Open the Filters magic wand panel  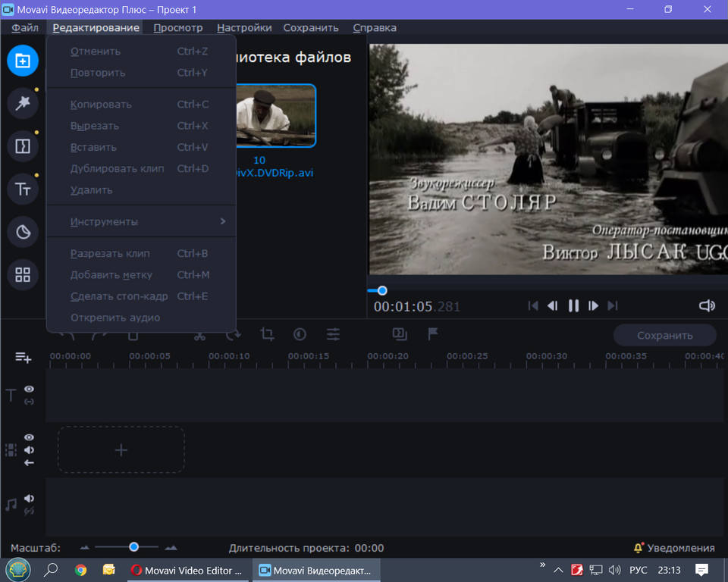[23, 104]
